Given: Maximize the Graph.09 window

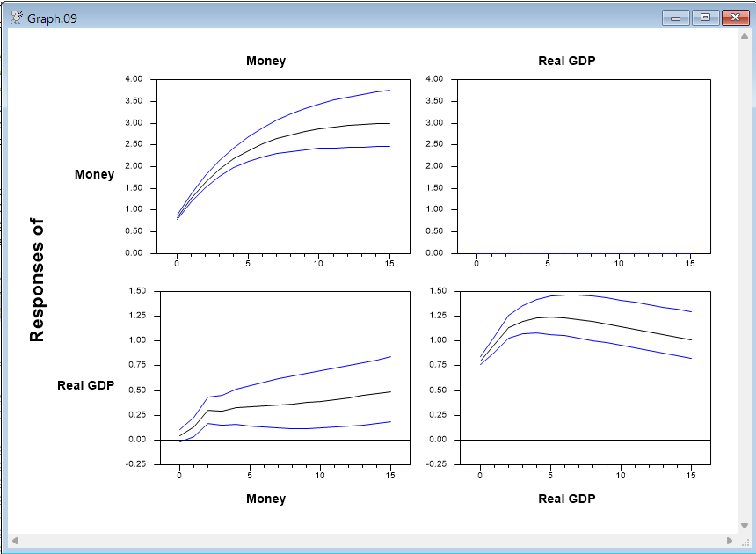Looking at the screenshot, I should 705,18.
